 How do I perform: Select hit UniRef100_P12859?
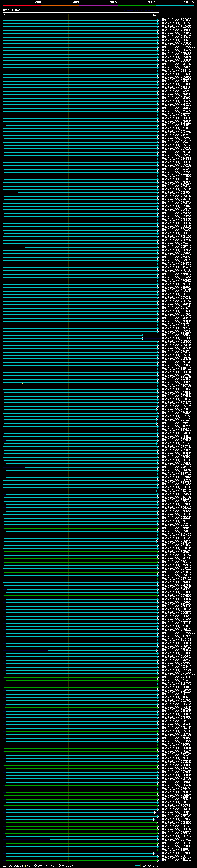(177, 291)
